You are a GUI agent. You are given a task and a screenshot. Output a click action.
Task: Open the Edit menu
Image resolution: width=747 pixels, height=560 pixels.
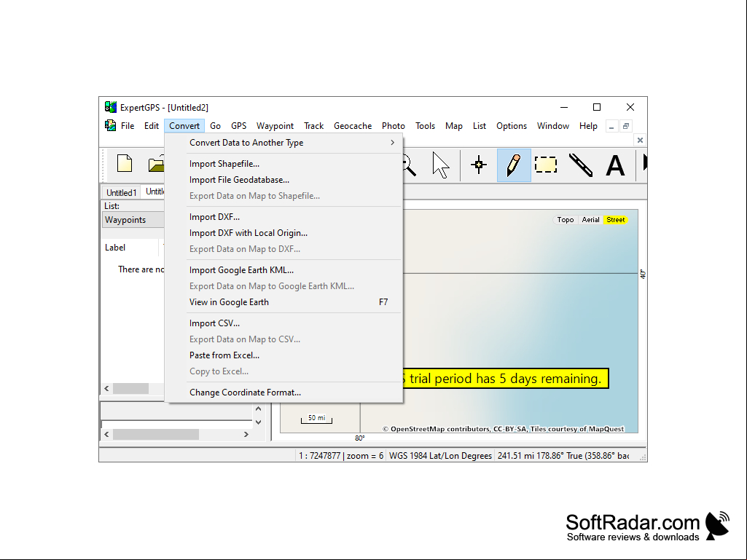point(152,126)
